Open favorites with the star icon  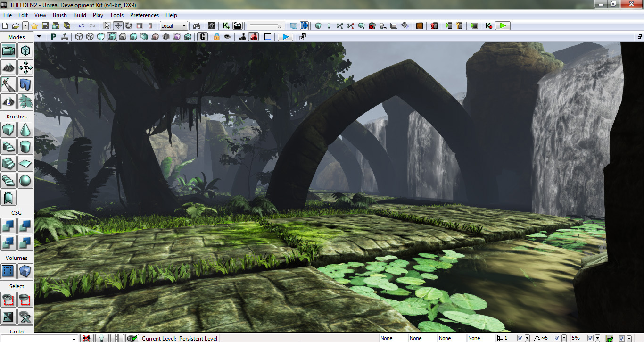34,25
